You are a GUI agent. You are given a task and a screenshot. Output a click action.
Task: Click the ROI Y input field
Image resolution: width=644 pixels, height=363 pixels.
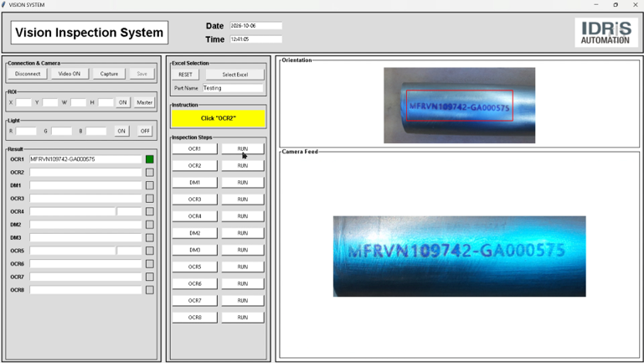tap(50, 102)
